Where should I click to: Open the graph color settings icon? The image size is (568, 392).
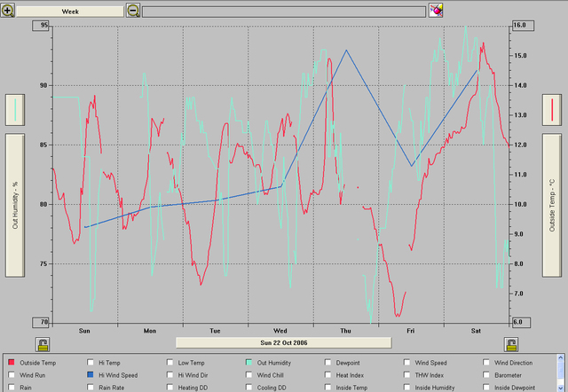(436, 11)
